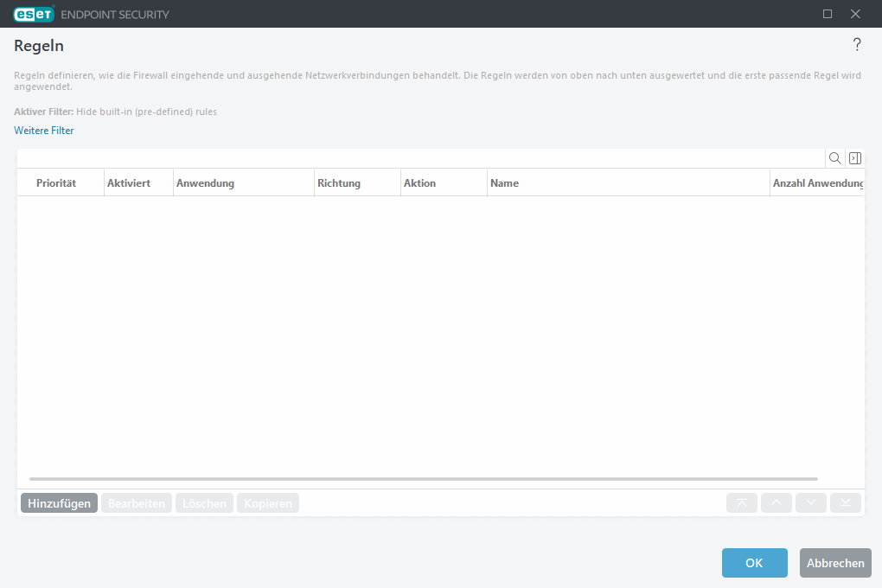Sort by the Aktion column header
Screen dimensions: 882x588
point(420,183)
